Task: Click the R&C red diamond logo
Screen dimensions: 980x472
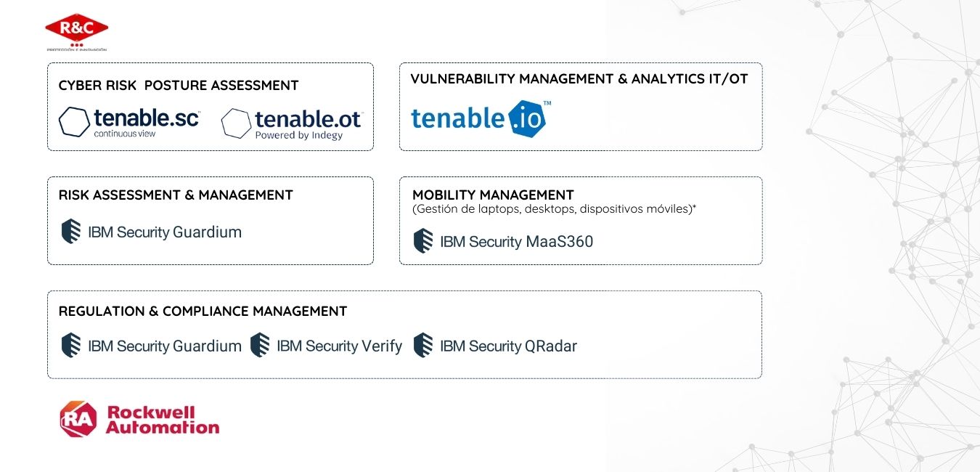Action: [76, 29]
